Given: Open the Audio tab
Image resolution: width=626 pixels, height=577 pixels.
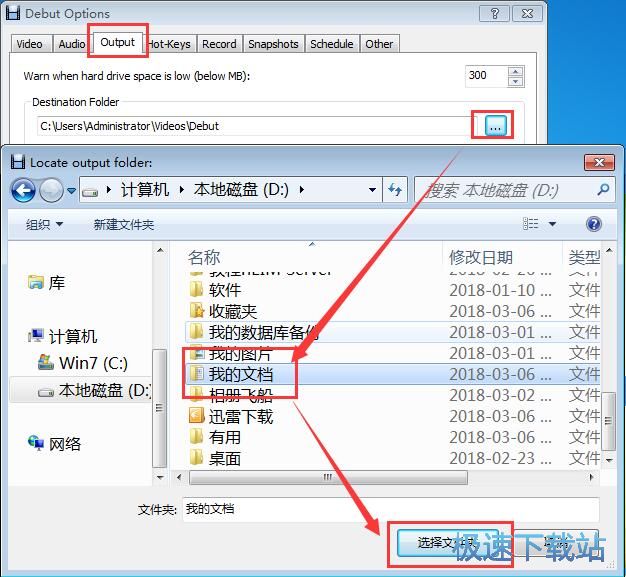Looking at the screenshot, I should click(x=72, y=44).
